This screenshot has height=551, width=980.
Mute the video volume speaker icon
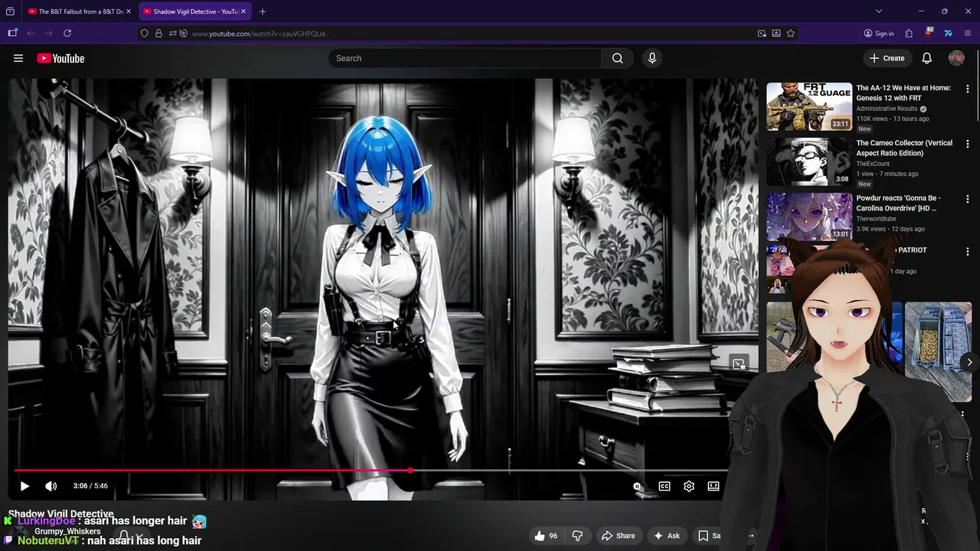[51, 486]
